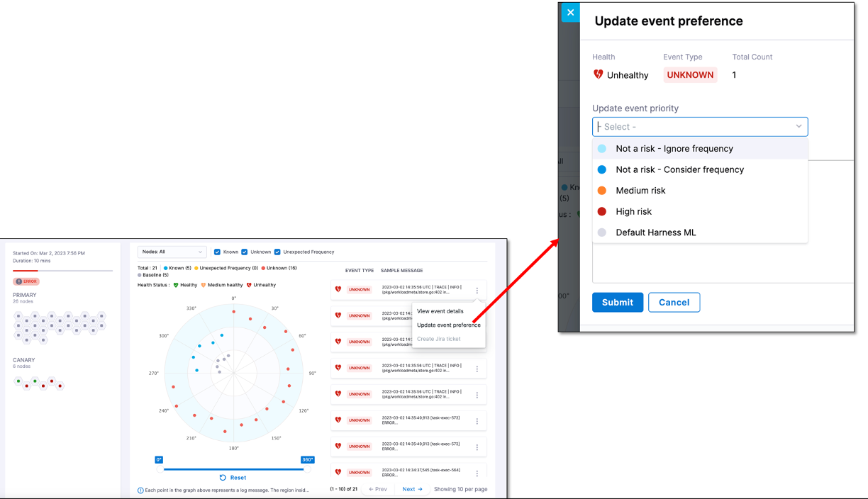Toggle the Unexpected Frequency checkbox
Screen dimensions: 868x499
[x=277, y=252]
